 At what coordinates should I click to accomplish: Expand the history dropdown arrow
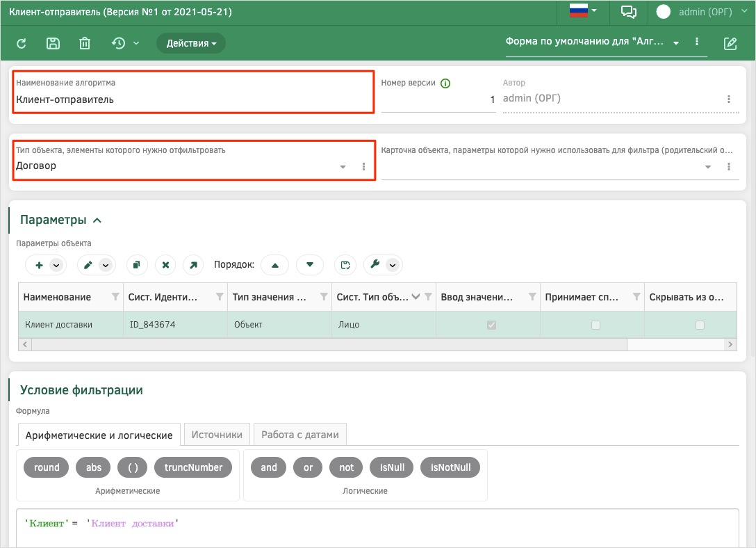point(136,43)
